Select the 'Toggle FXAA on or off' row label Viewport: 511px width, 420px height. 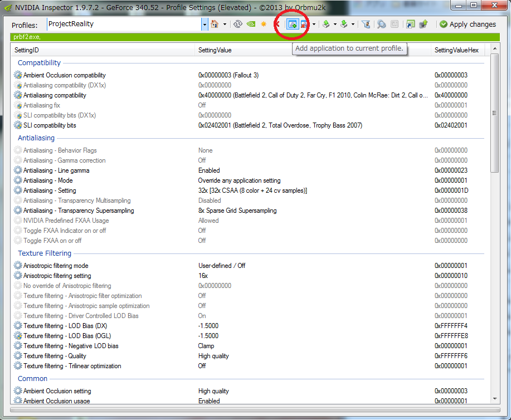tap(52, 241)
